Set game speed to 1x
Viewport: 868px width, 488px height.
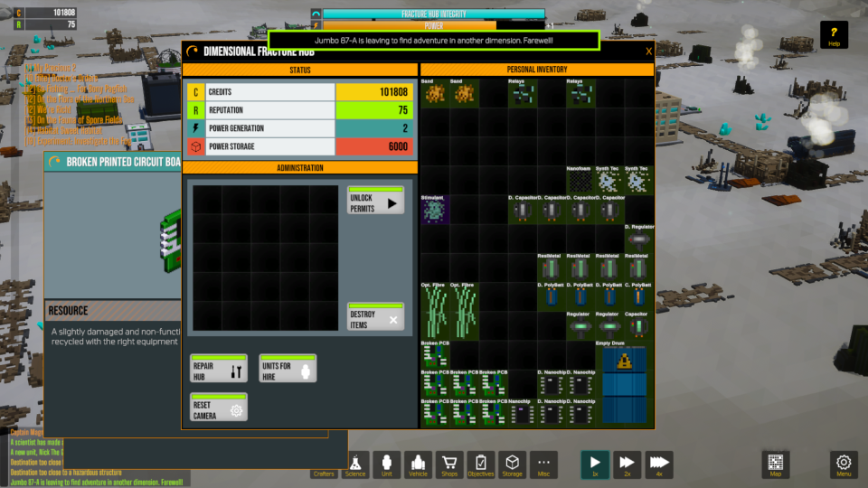[x=594, y=465]
